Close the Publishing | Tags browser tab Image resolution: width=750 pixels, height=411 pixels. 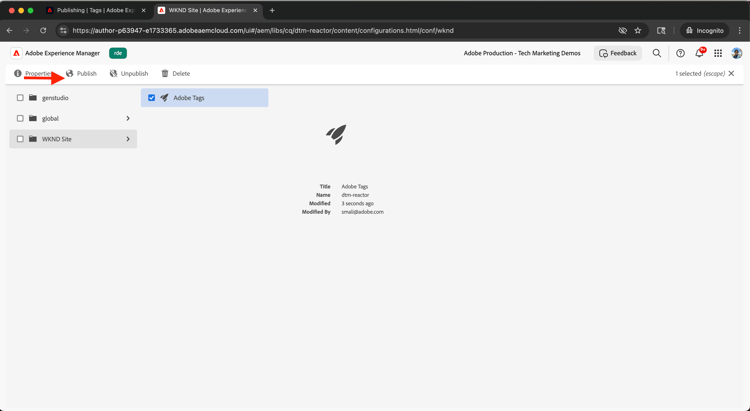(143, 10)
